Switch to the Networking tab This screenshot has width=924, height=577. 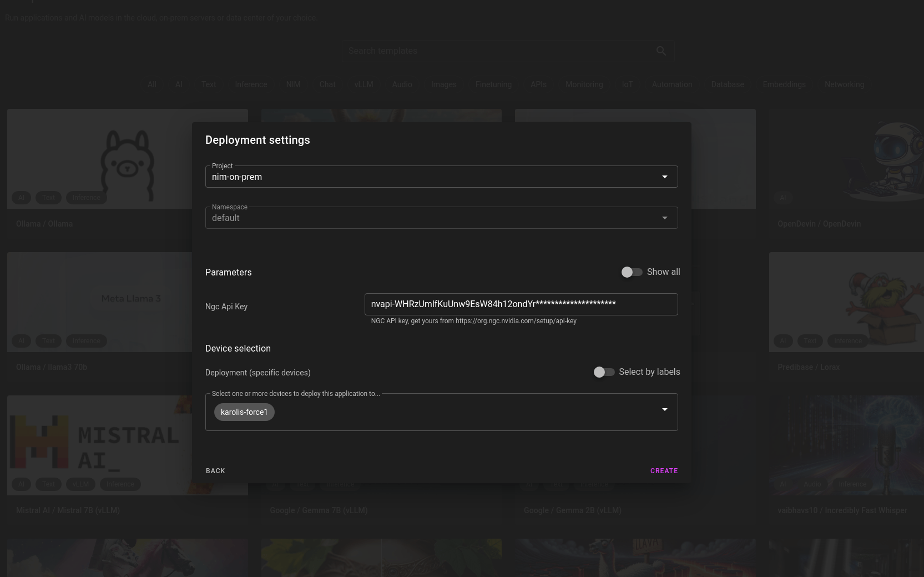click(844, 84)
